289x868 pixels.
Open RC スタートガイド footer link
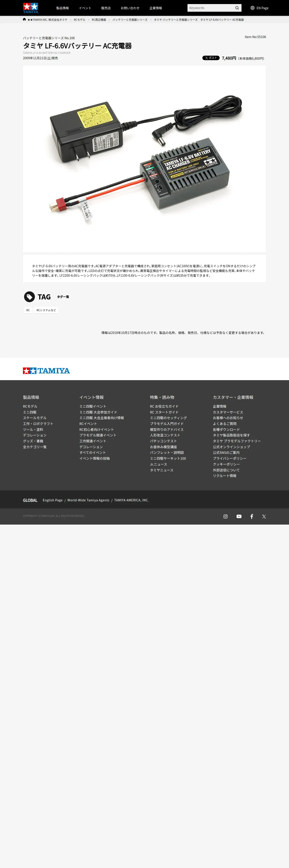tap(164, 412)
